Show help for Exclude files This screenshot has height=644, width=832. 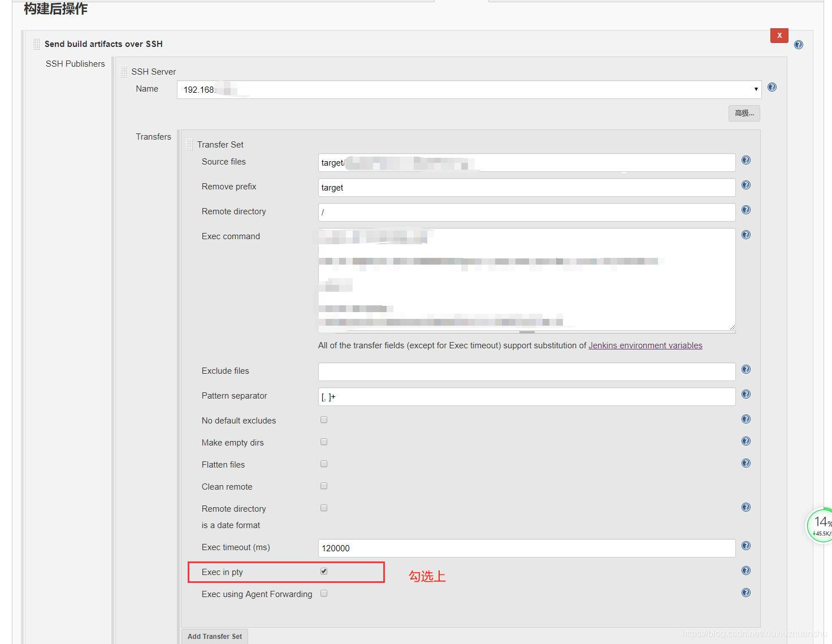[746, 369]
